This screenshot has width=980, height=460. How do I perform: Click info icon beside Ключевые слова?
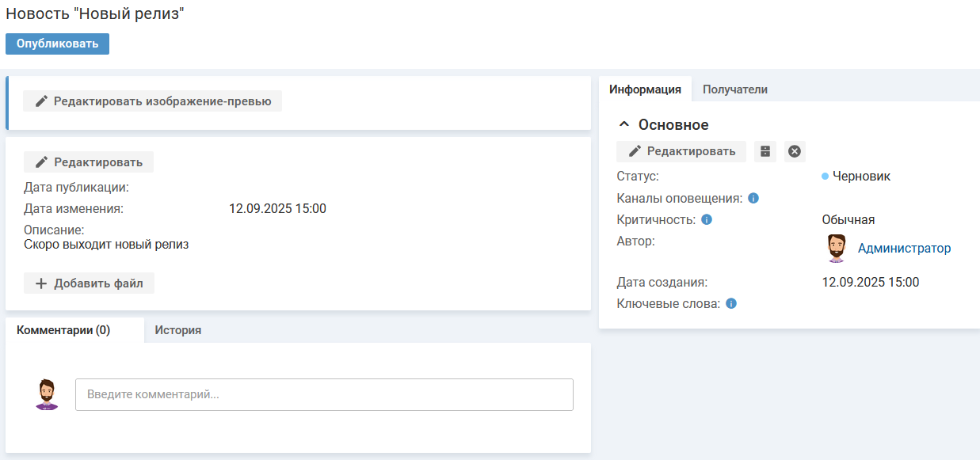click(x=731, y=303)
